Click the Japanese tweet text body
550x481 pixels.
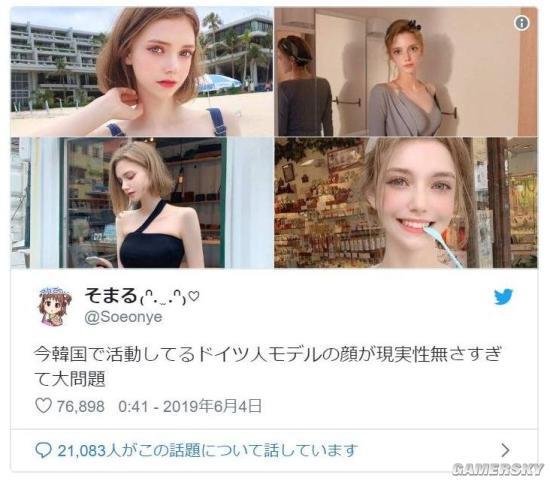click(x=268, y=366)
